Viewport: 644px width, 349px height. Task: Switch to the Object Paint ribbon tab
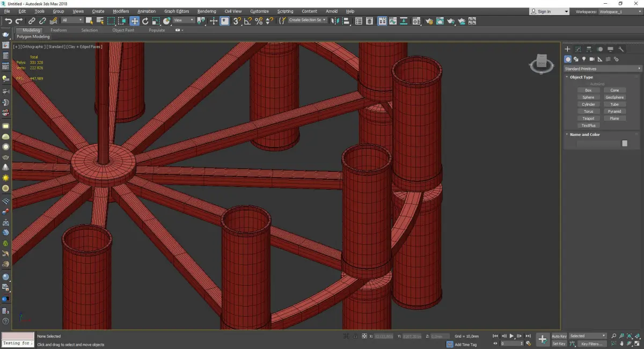click(x=123, y=30)
